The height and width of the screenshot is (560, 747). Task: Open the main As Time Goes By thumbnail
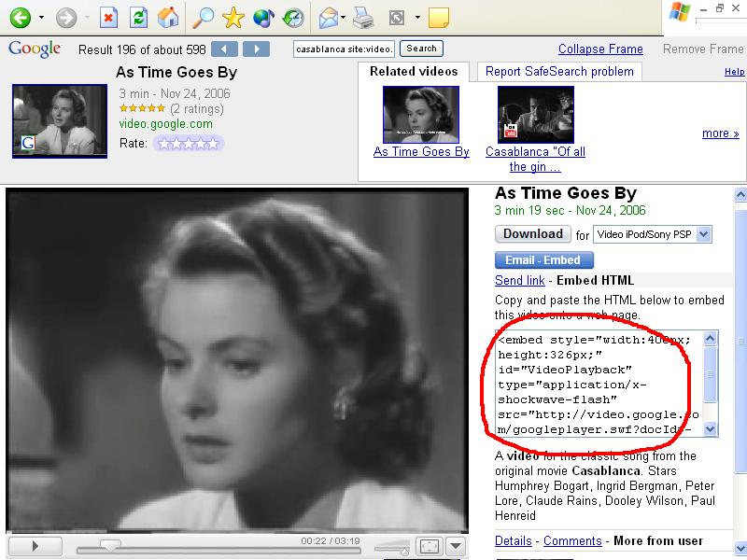click(60, 121)
